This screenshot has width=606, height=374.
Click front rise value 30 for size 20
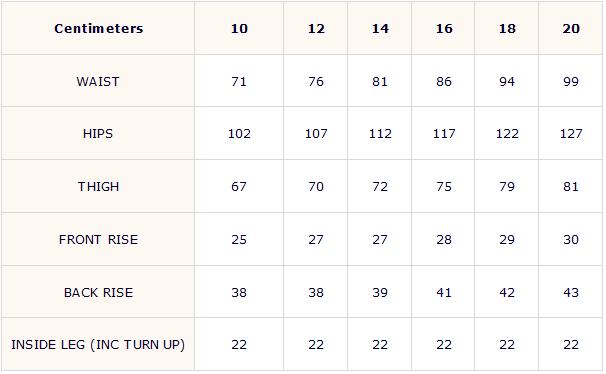[x=571, y=240]
